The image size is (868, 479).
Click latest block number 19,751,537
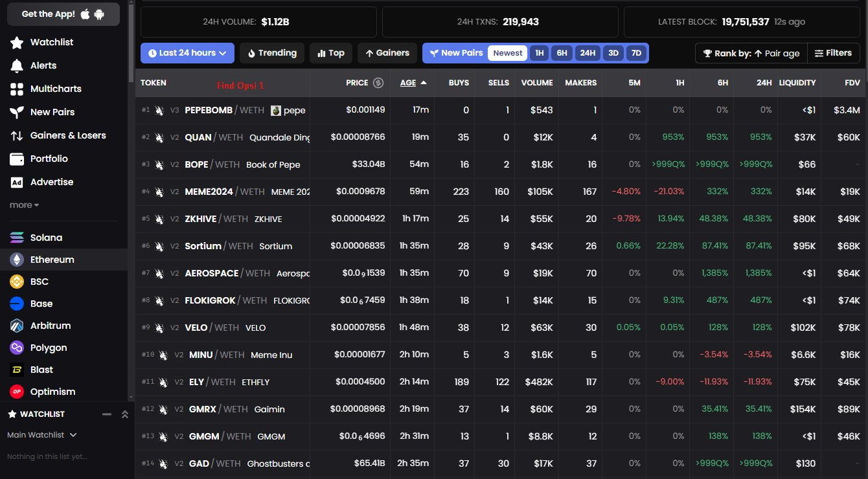(x=746, y=22)
